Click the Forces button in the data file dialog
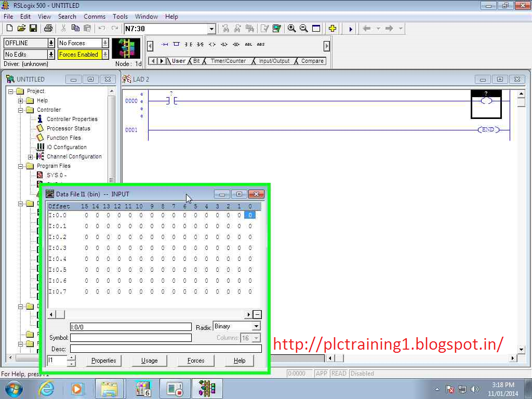 196,361
